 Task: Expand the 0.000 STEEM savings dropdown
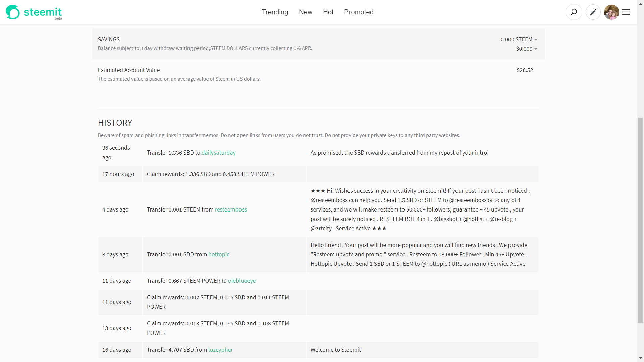(519, 39)
